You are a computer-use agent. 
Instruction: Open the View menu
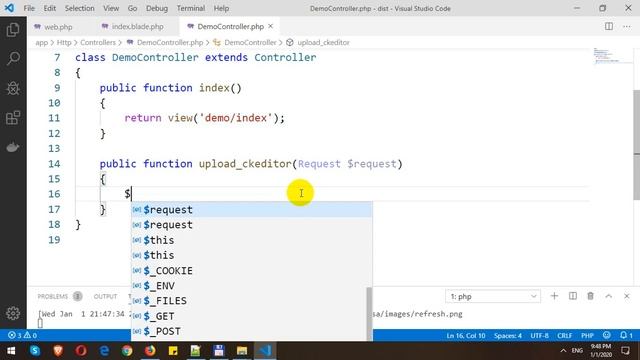coord(111,8)
